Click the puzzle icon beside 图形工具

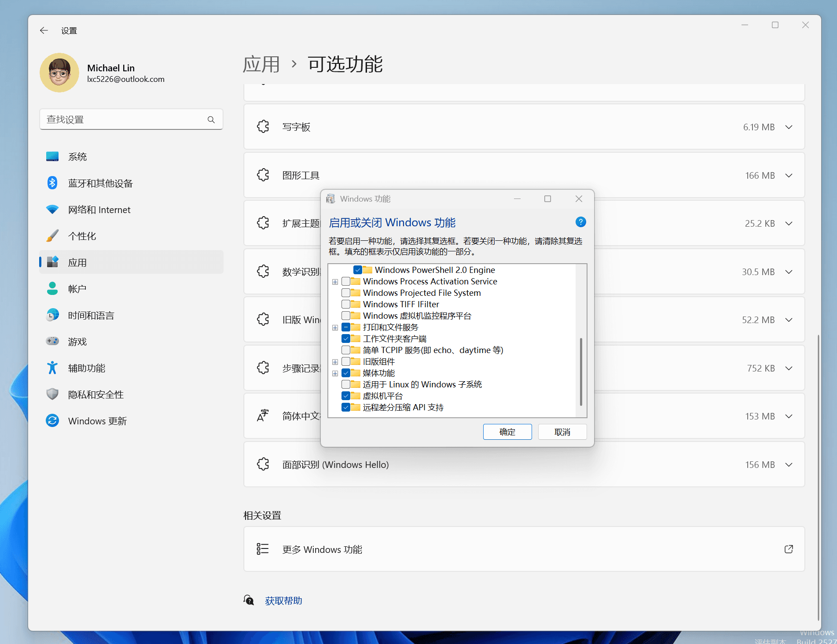(263, 175)
